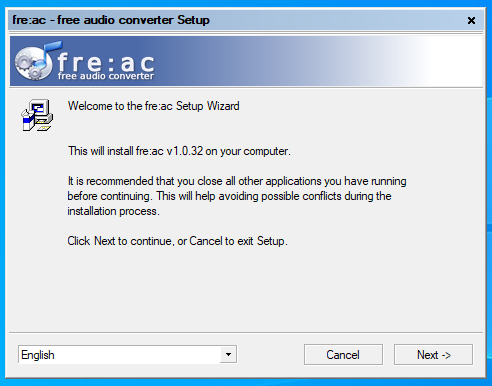Click the empty area below instruction text
The image size is (492, 386).
pyautogui.click(x=246, y=290)
